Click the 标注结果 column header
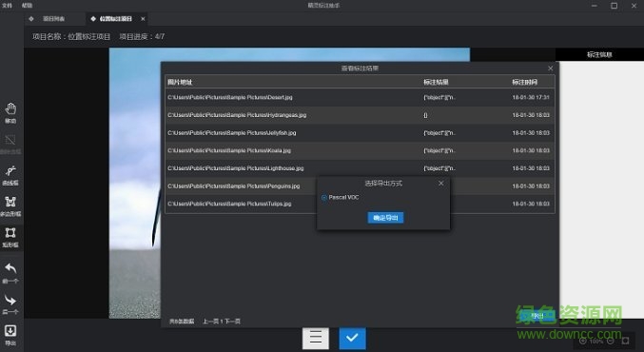 (436, 82)
